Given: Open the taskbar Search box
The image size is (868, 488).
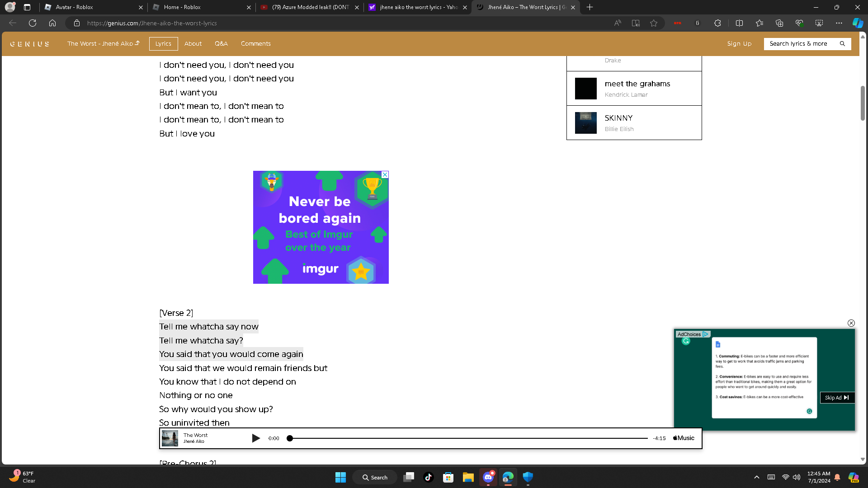Looking at the screenshot, I should coord(375,477).
